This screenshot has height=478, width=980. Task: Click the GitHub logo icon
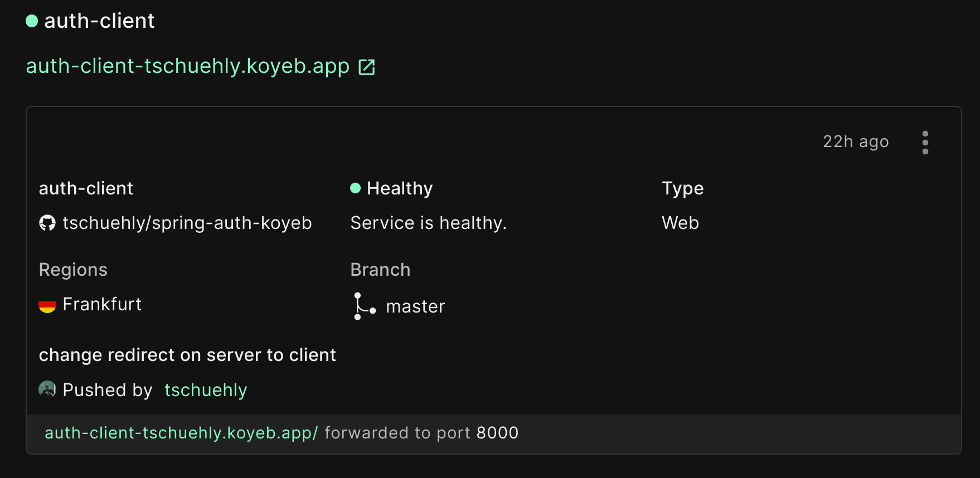[x=47, y=223]
